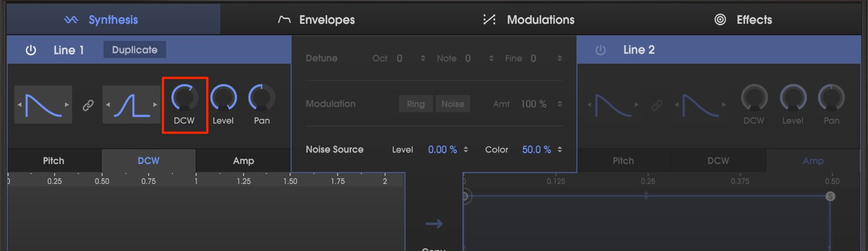The image size is (868, 251).
Task: Adjust Noise Source Color stepper arrows
Action: click(560, 149)
